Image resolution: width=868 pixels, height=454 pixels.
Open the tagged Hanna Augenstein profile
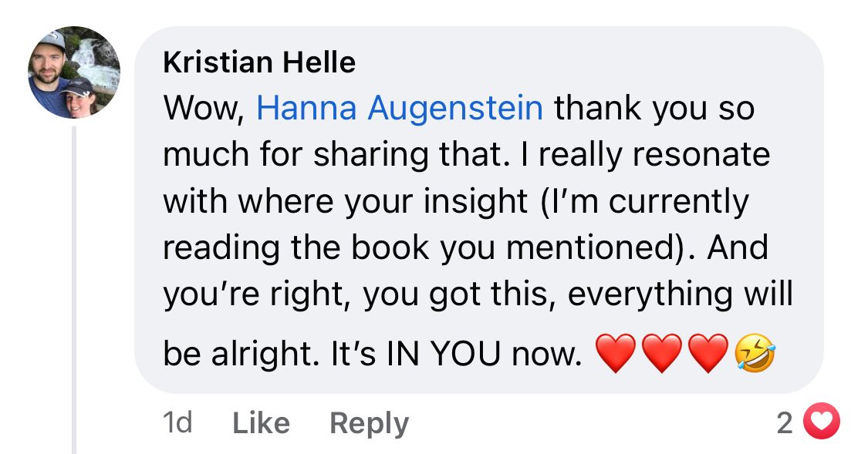[399, 108]
